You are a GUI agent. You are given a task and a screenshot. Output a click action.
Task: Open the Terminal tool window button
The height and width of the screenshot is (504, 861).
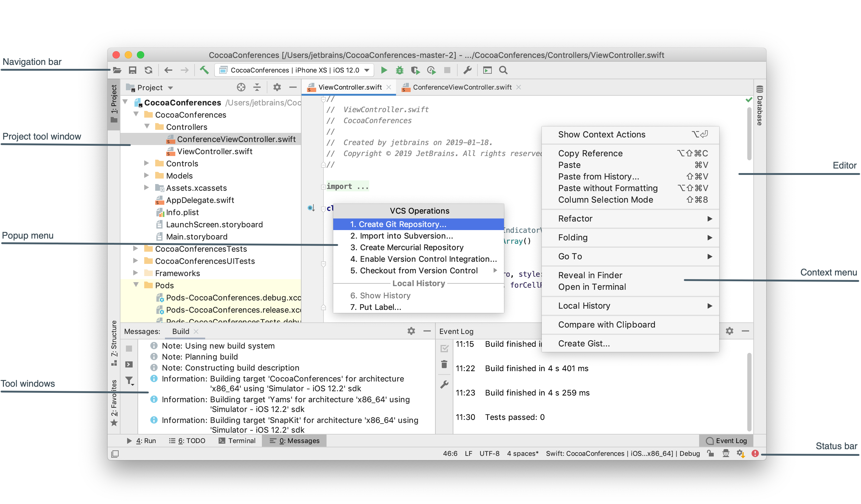(237, 441)
